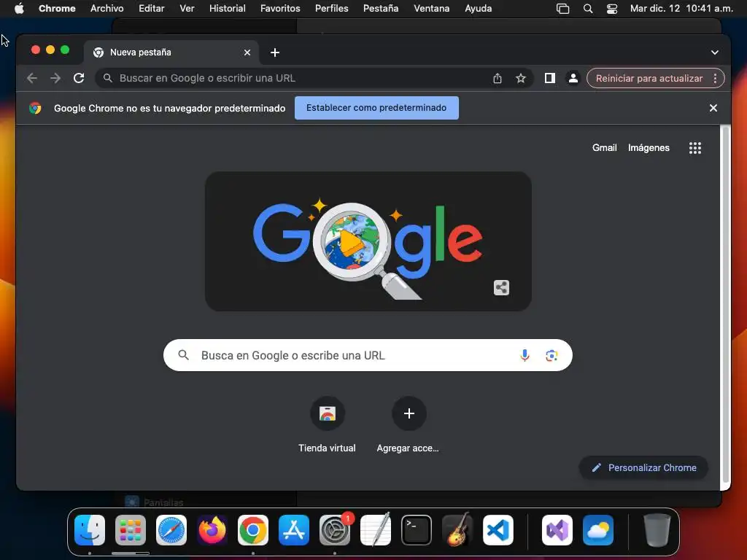The height and width of the screenshot is (560, 747).
Task: Open TextEdit from the Dock
Action: pos(376,530)
